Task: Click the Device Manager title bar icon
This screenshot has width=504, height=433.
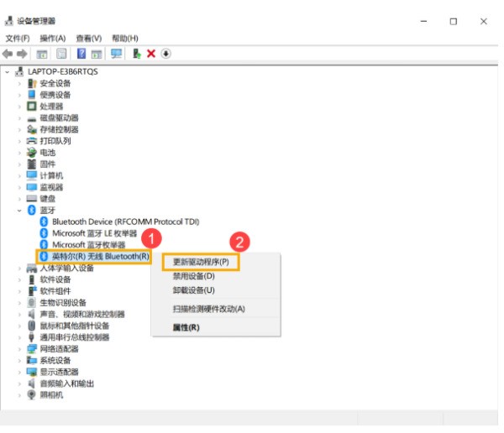Action: pos(9,21)
